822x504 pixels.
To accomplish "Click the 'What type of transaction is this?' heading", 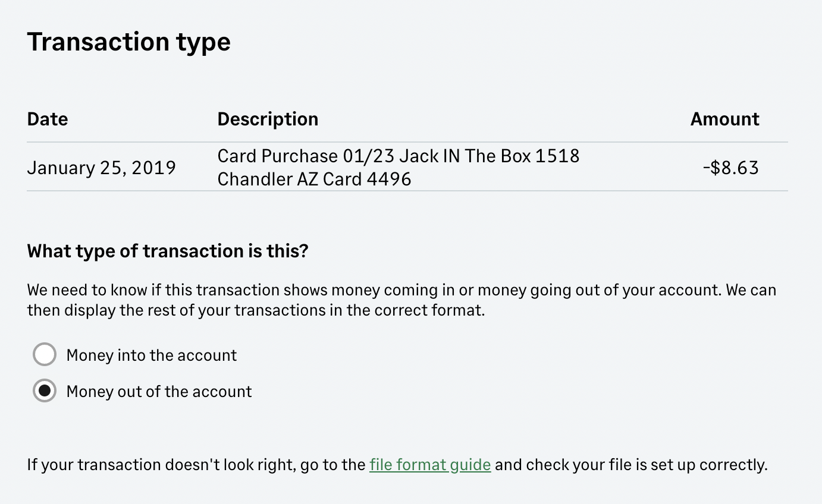I will tap(167, 251).
